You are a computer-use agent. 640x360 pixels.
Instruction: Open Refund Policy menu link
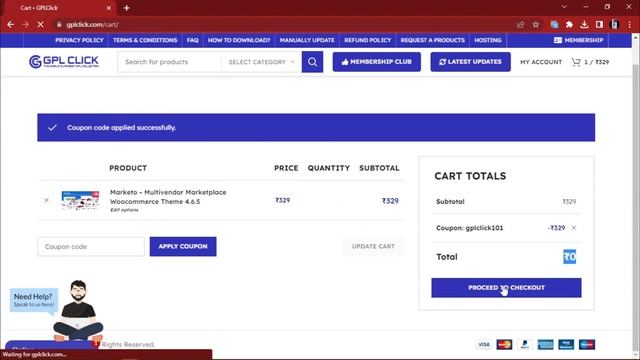(x=367, y=40)
